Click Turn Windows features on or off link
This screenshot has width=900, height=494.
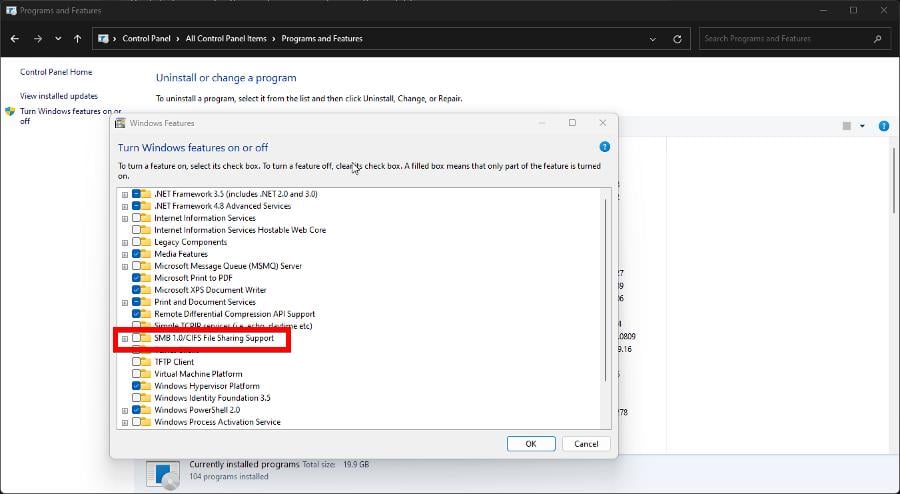tap(71, 116)
